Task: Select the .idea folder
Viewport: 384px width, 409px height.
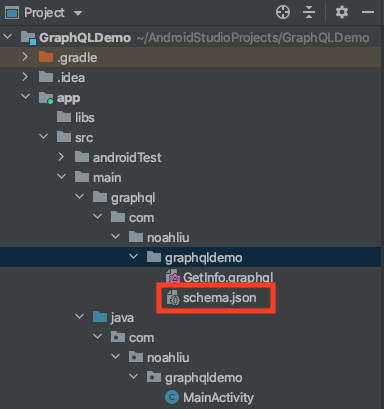Action: click(x=71, y=78)
